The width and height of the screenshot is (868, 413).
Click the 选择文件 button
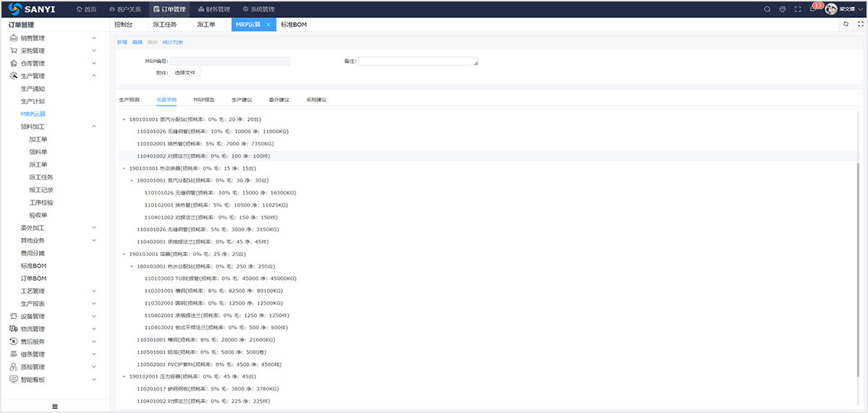(185, 73)
